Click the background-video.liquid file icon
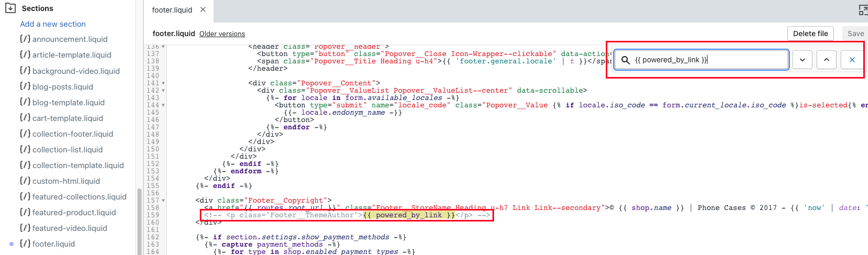The image size is (868, 255). coord(25,71)
